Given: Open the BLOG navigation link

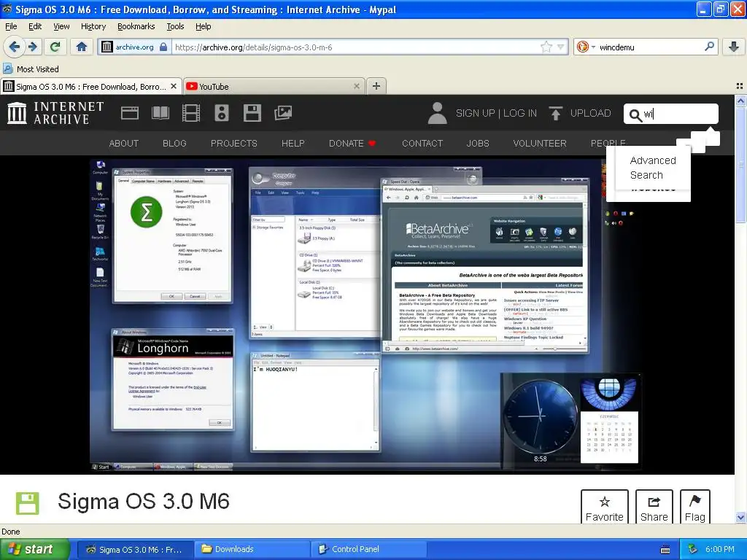Looking at the screenshot, I should pos(174,144).
